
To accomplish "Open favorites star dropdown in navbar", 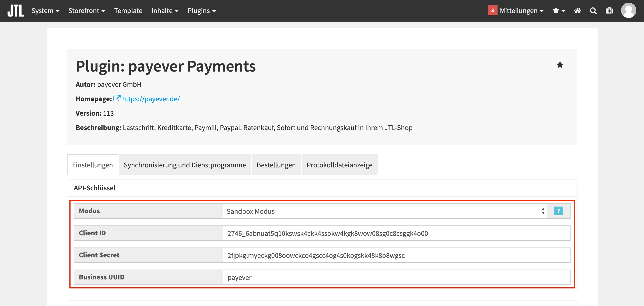I will click(559, 11).
